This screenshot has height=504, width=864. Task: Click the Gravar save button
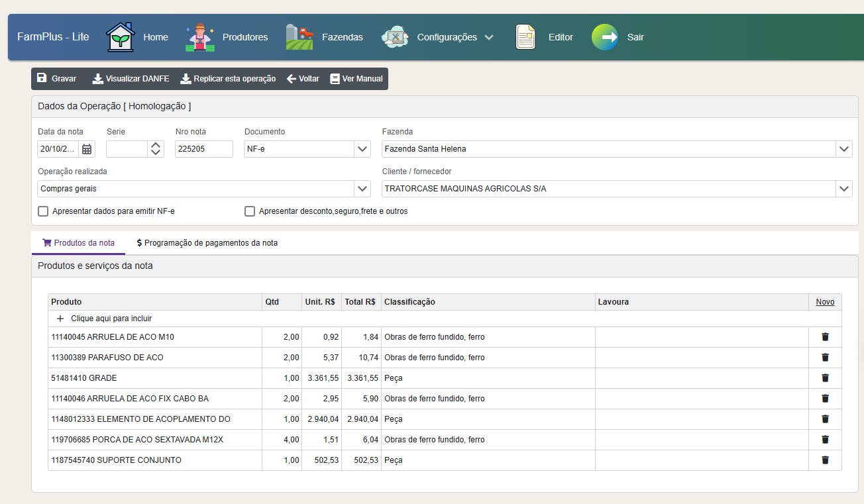click(57, 79)
